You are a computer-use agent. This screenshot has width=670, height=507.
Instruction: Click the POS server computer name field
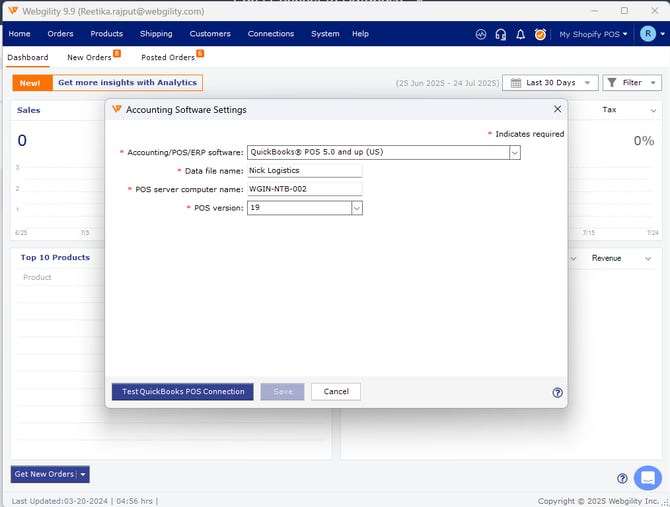[x=304, y=189]
